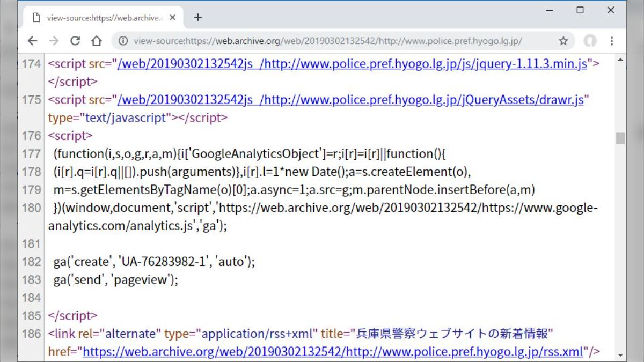Bookmark this page with the star
The image size is (644, 362).
tap(563, 41)
